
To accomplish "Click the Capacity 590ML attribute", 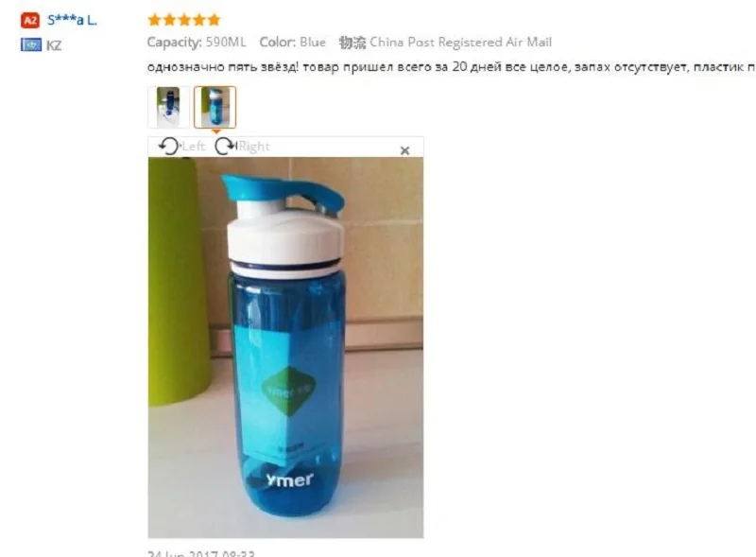I will (197, 43).
